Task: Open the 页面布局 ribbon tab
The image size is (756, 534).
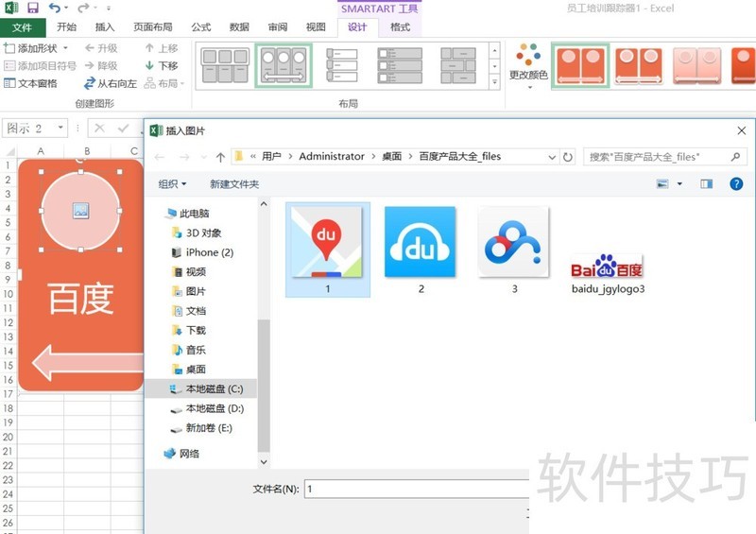Action: pyautogui.click(x=153, y=27)
